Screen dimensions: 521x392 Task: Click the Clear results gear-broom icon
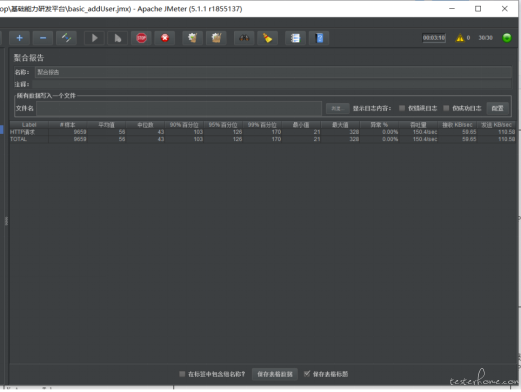point(193,38)
